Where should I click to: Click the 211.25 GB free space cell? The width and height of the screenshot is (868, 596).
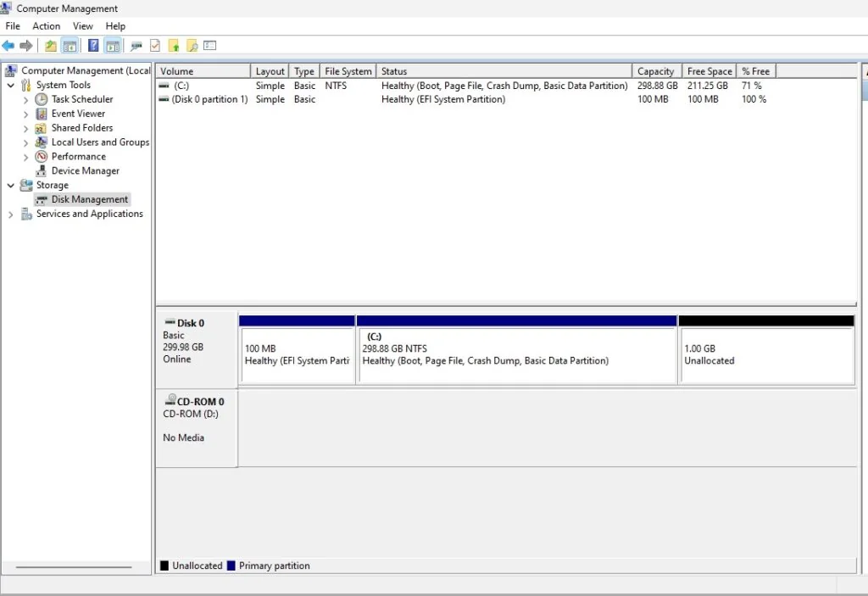tap(708, 86)
